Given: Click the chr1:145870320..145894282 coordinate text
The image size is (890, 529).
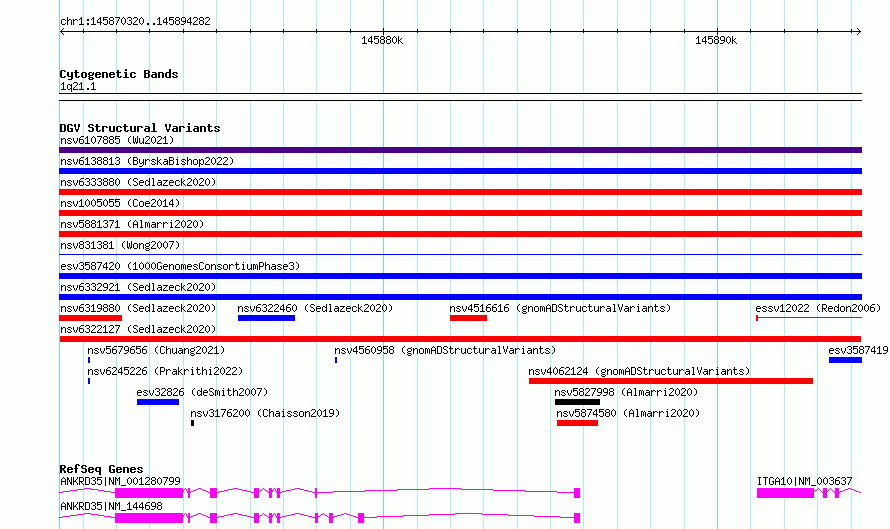Looking at the screenshot, I should (135, 21).
